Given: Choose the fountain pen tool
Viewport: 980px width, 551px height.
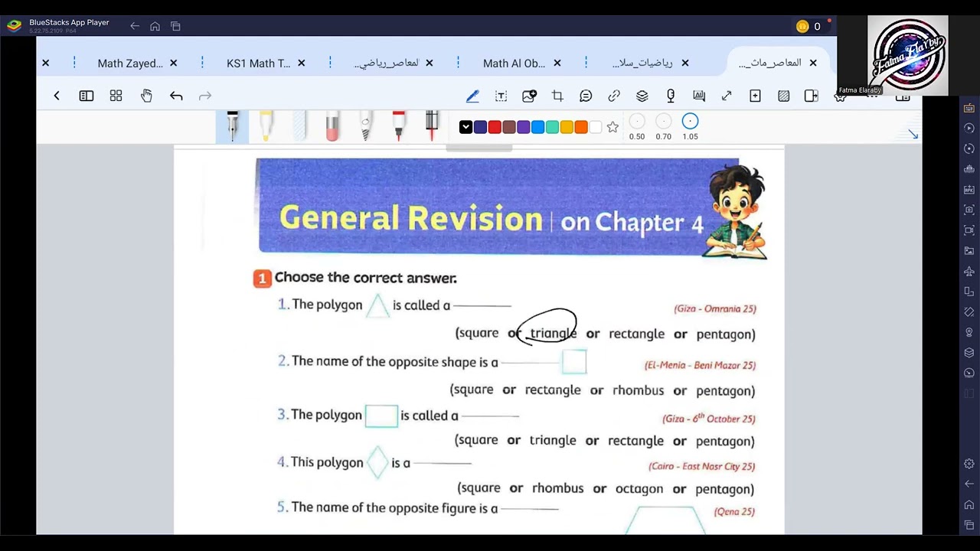Looking at the screenshot, I should point(232,126).
